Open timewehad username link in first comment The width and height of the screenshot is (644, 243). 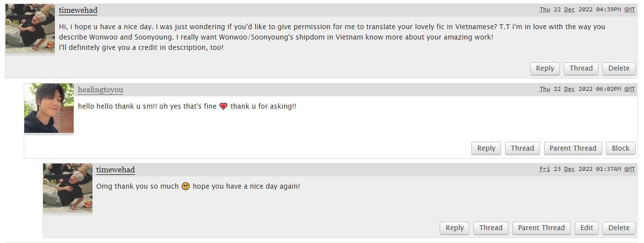(78, 10)
